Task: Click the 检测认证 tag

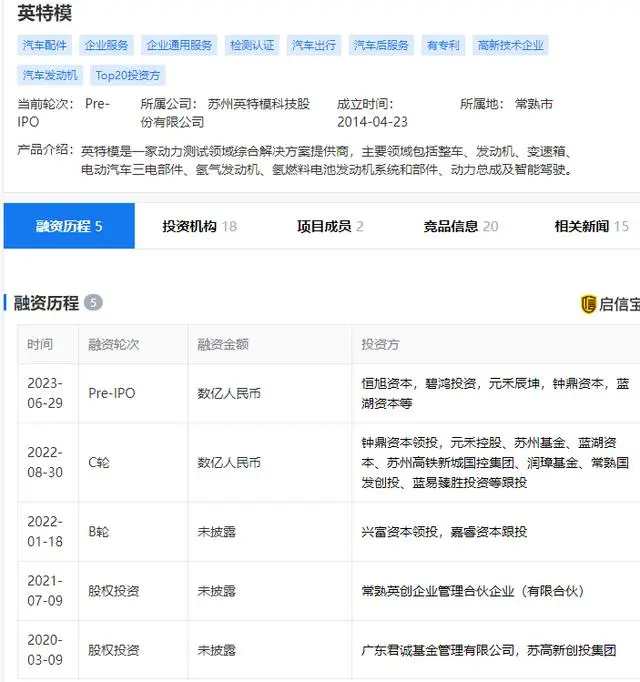Action: pyautogui.click(x=252, y=45)
